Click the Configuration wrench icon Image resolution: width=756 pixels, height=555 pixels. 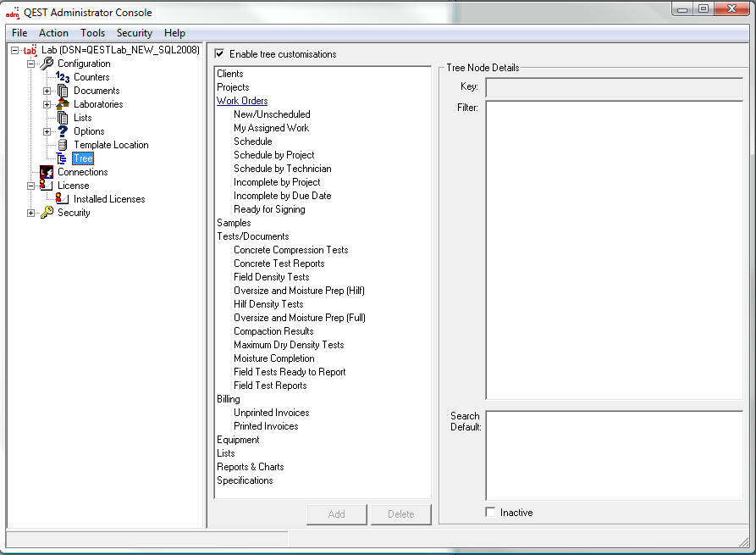47,64
